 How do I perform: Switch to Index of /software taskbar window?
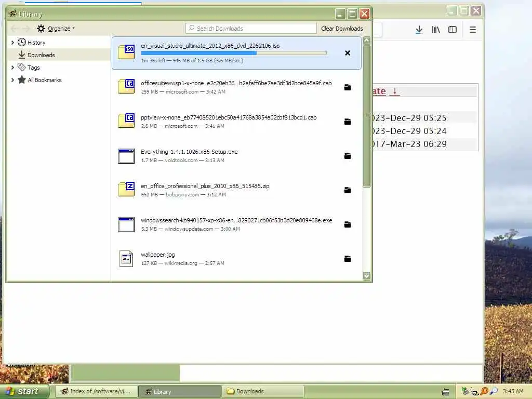point(96,391)
